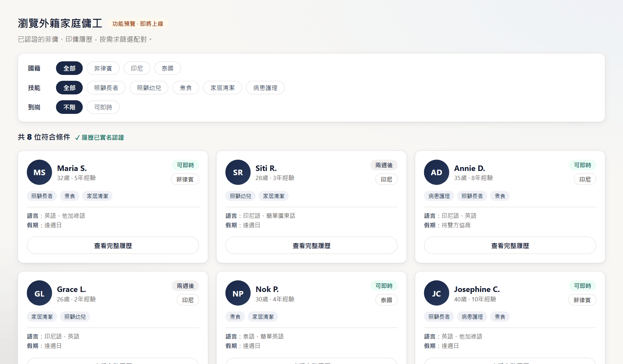Screen dimensions: 623x364
Task: Click the 履歷已實名認證 verification label
Action: click(x=99, y=138)
